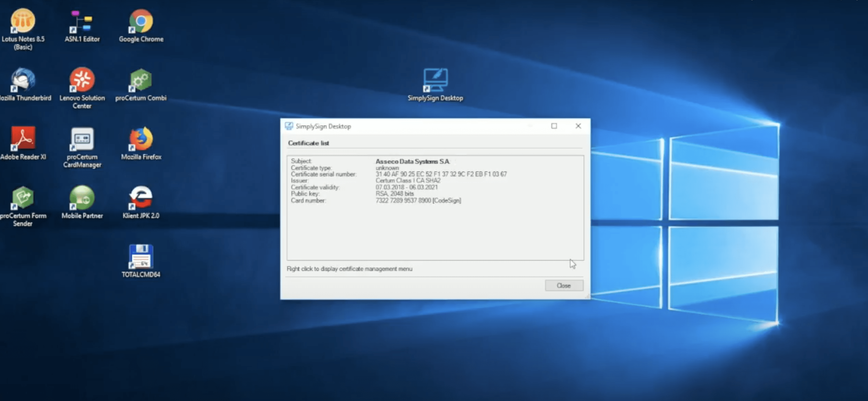Select Mozilla Firefox desktop icon
The image size is (868, 401).
click(141, 143)
